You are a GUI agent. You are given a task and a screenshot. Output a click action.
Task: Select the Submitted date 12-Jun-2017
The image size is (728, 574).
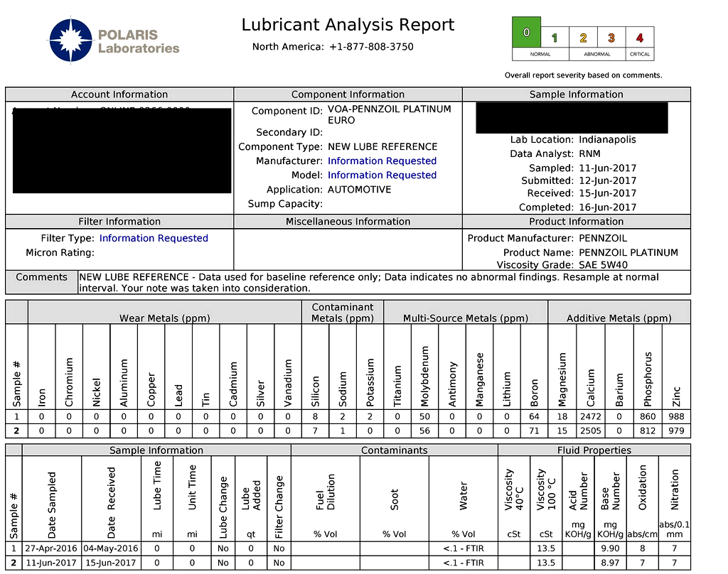coord(608,181)
